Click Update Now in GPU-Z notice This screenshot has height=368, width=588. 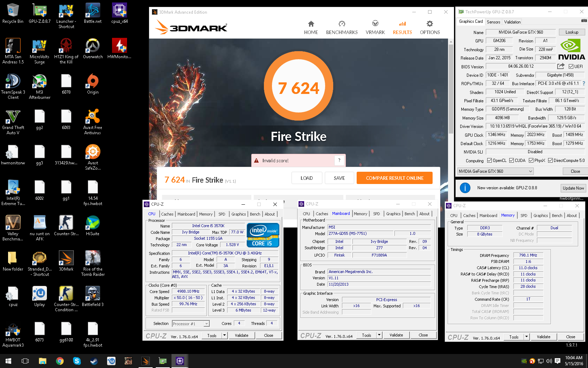[x=573, y=188]
